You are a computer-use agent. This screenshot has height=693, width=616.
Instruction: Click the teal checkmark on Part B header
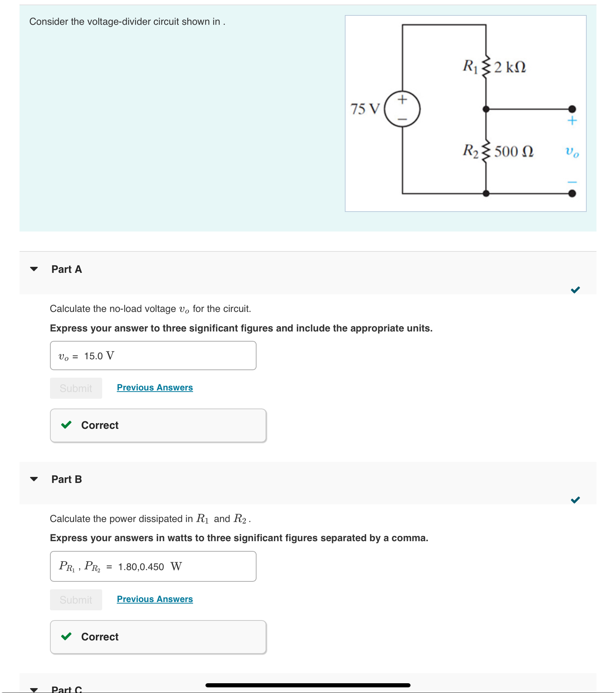[x=575, y=500]
